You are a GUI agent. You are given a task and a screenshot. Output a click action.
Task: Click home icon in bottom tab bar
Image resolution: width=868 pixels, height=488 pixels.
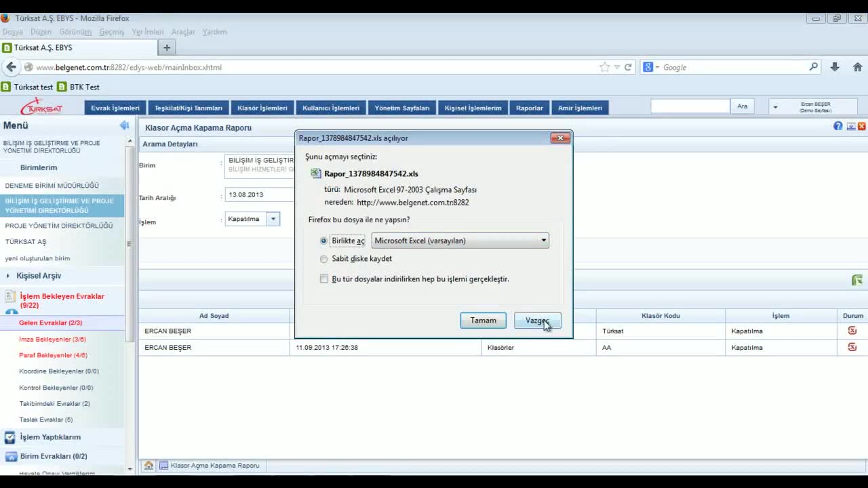point(149,466)
